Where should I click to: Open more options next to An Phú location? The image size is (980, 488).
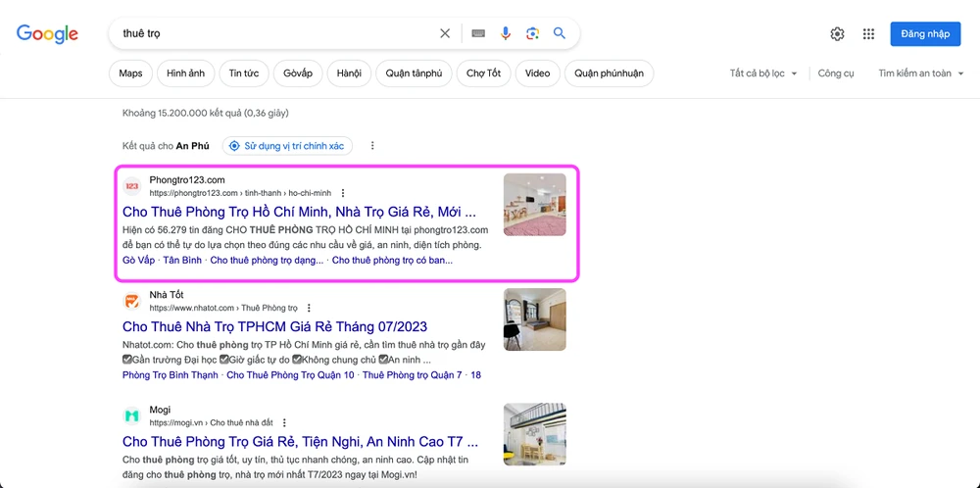point(372,146)
